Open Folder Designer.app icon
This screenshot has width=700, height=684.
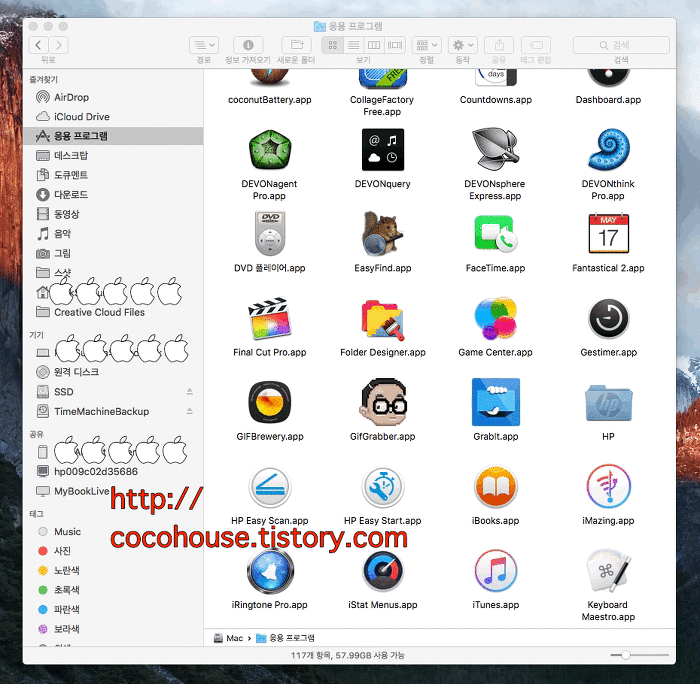[x=383, y=320]
